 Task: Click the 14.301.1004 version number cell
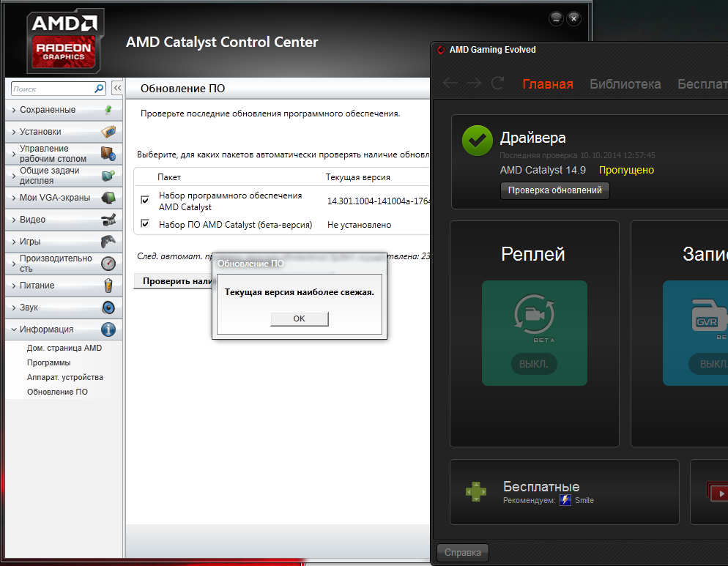point(379,201)
